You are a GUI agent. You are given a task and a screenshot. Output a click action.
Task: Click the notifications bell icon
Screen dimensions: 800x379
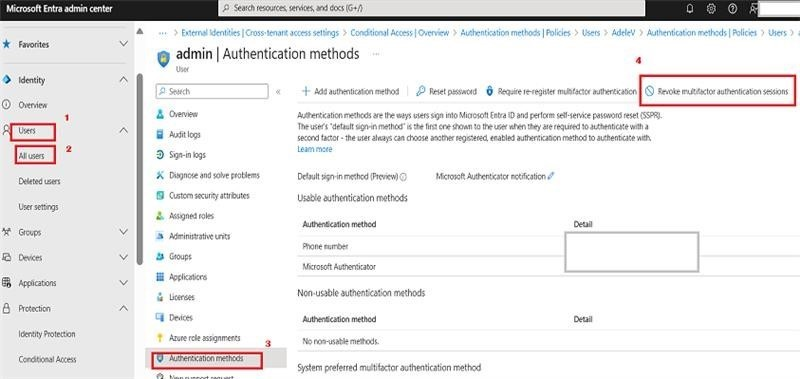click(x=690, y=9)
